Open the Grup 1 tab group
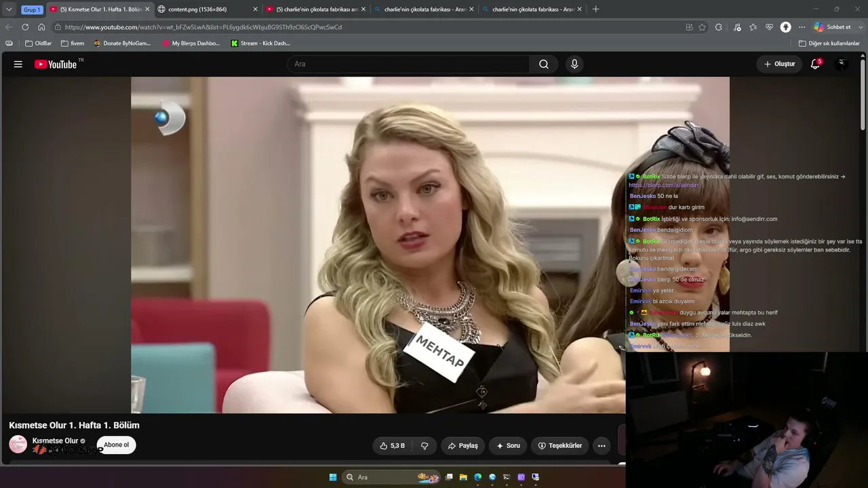Viewport: 868px width, 488px height. pos(32,9)
